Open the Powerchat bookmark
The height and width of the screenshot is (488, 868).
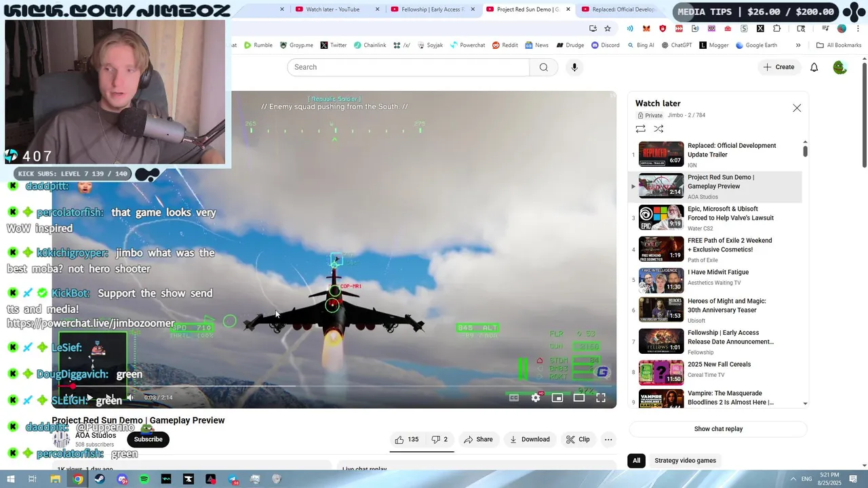tap(467, 45)
